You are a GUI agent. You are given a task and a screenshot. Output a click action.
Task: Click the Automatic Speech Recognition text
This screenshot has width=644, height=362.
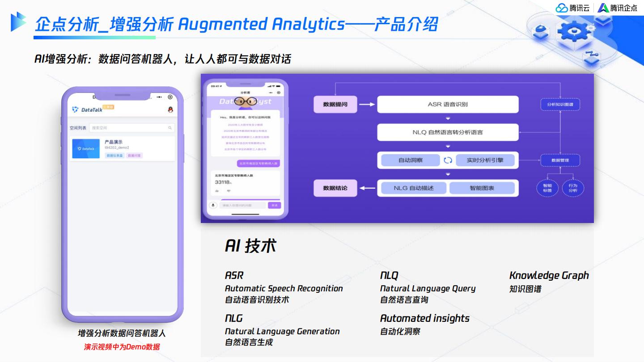point(284,289)
